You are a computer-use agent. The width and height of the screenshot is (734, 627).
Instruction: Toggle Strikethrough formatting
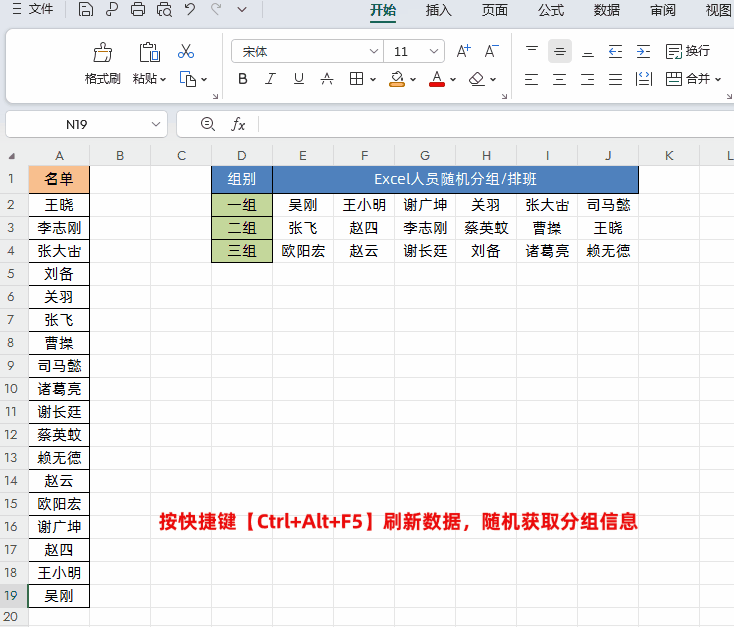click(327, 79)
